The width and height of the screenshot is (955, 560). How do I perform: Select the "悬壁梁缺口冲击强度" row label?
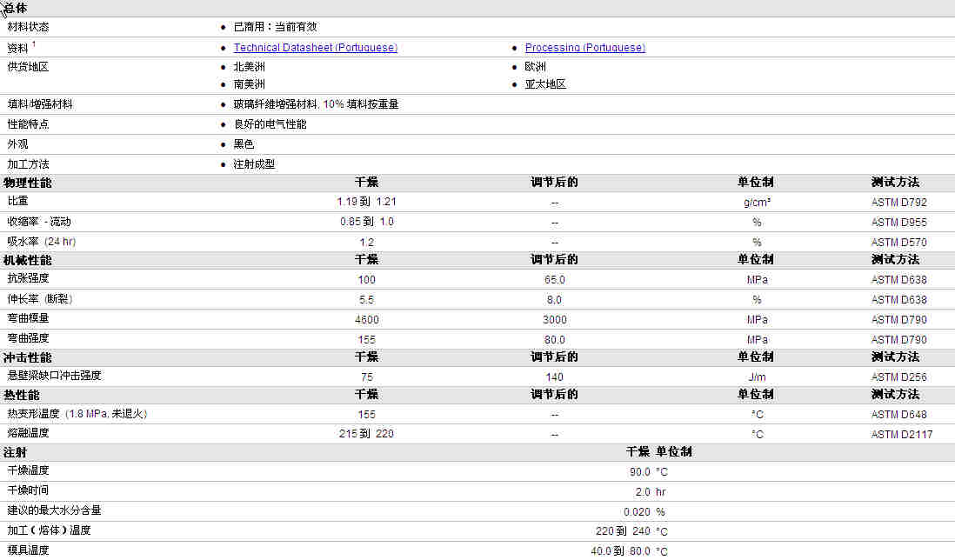54,376
